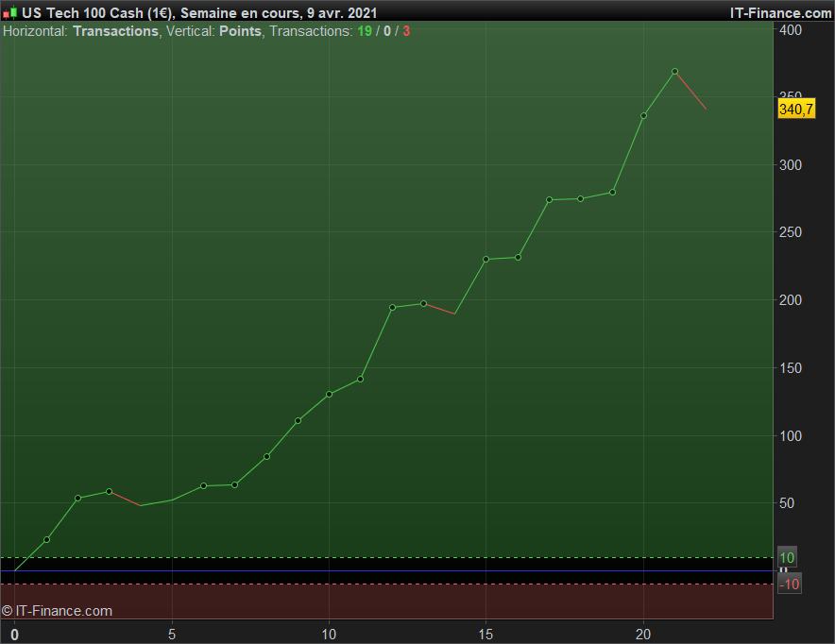Select the green 10 threshold label

pos(787,557)
